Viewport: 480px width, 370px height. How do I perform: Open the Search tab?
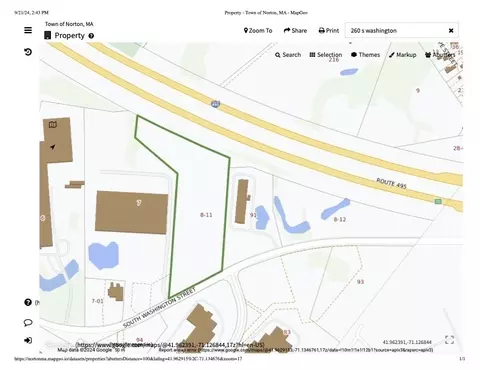tap(288, 55)
